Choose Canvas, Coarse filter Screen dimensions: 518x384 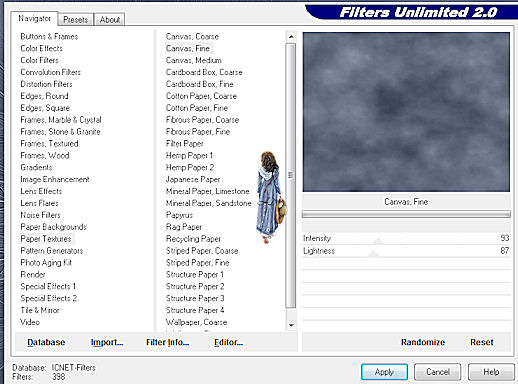point(192,36)
